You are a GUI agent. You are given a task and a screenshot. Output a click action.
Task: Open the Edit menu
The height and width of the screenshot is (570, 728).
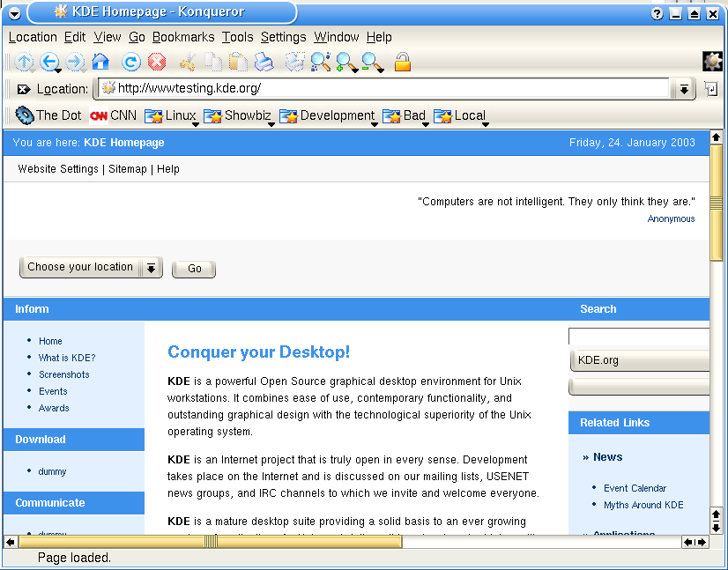coord(75,37)
